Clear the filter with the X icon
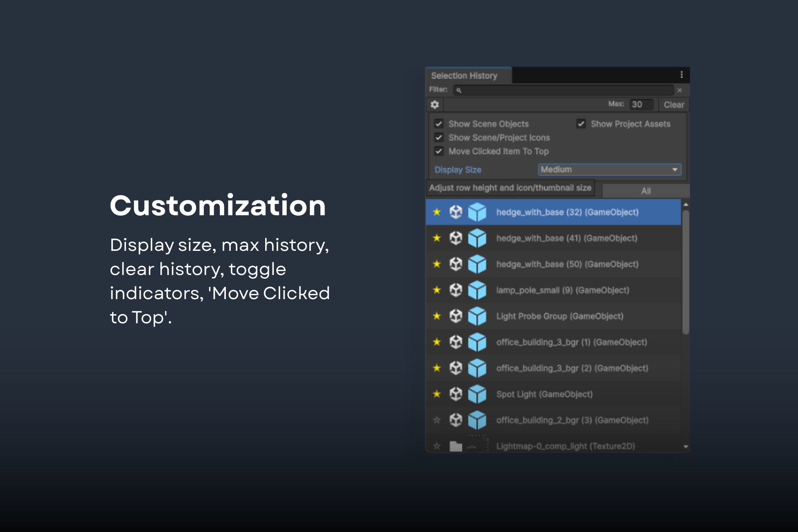Screen dimensions: 798x532 pos(680,90)
